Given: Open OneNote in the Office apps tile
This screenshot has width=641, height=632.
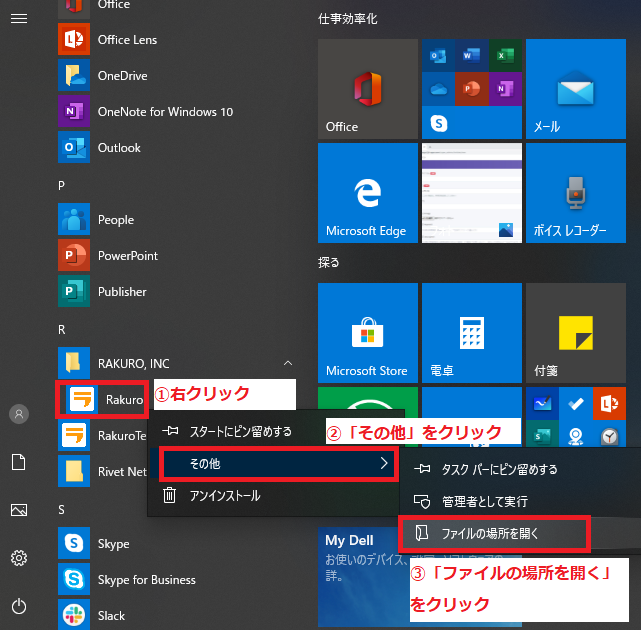Looking at the screenshot, I should point(505,89).
